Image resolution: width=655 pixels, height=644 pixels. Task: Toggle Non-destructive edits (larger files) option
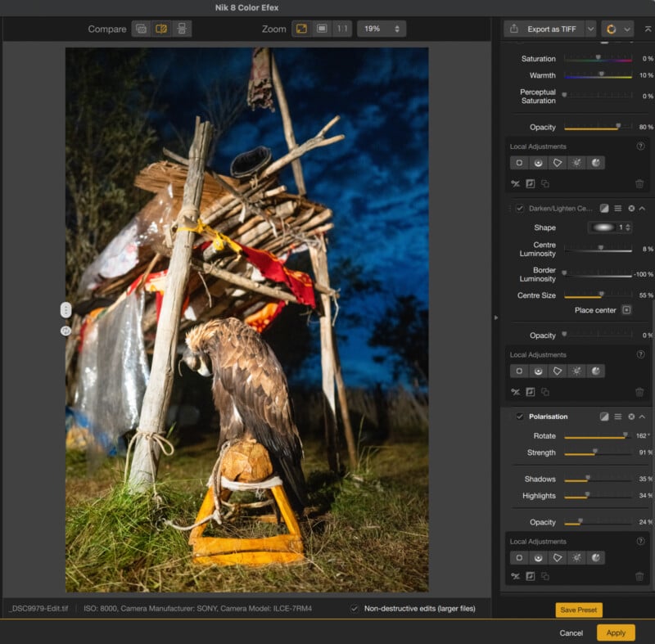(x=355, y=609)
